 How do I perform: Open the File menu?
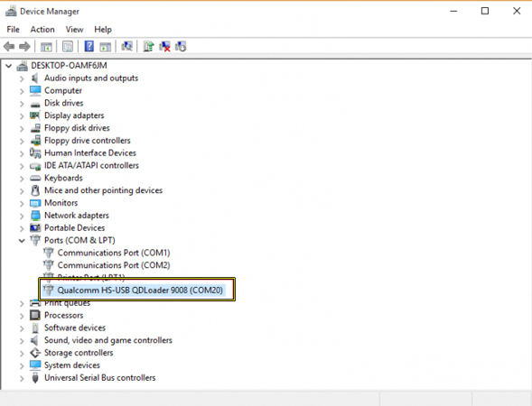tap(13, 30)
